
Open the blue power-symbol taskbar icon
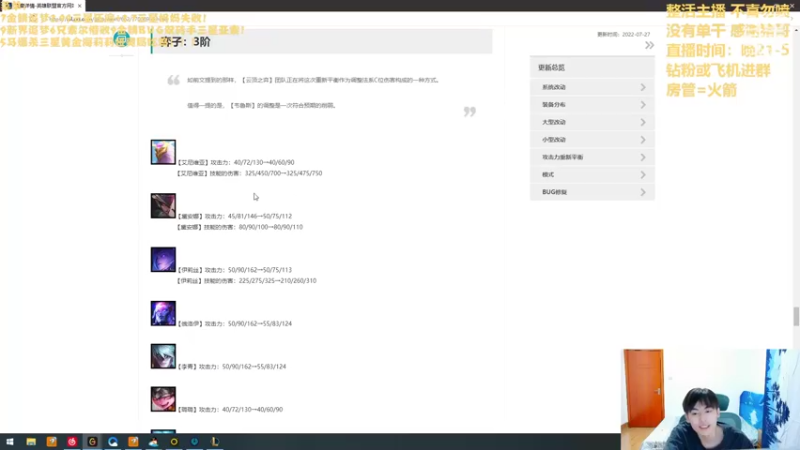tap(194, 442)
